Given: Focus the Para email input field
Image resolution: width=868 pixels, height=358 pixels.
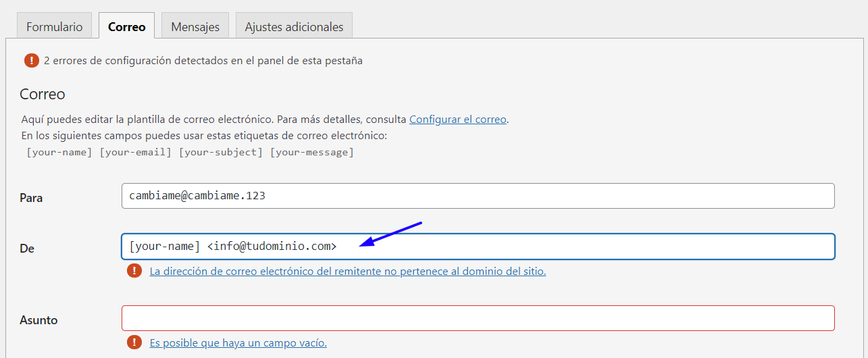Looking at the screenshot, I should (x=478, y=196).
